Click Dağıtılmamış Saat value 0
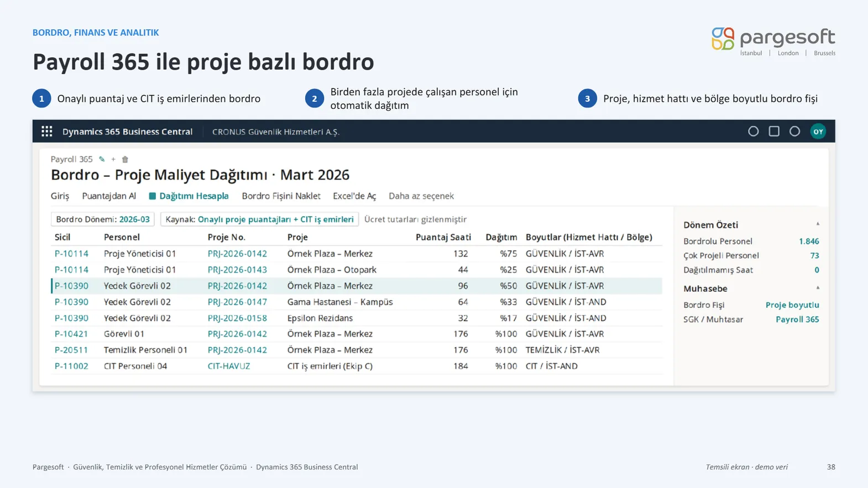Image resolution: width=868 pixels, height=488 pixels. pos(817,270)
